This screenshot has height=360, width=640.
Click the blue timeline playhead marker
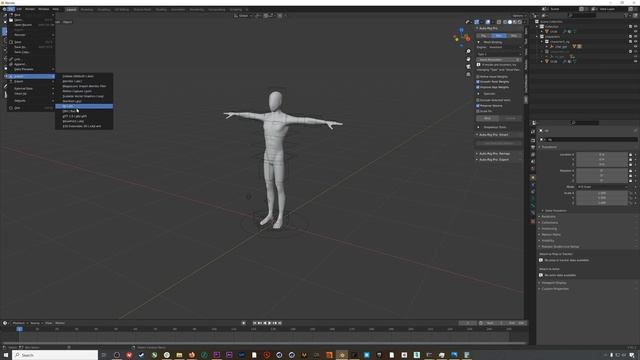19,329
